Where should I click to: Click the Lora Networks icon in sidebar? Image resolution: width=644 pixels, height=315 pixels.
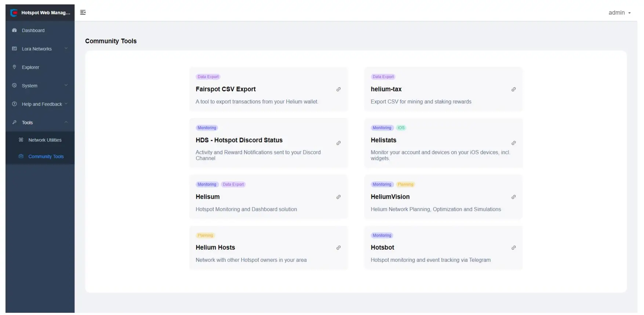click(x=14, y=49)
